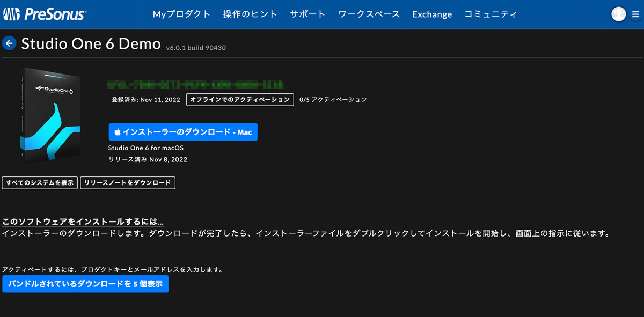Open the サポート menu

pos(308,14)
